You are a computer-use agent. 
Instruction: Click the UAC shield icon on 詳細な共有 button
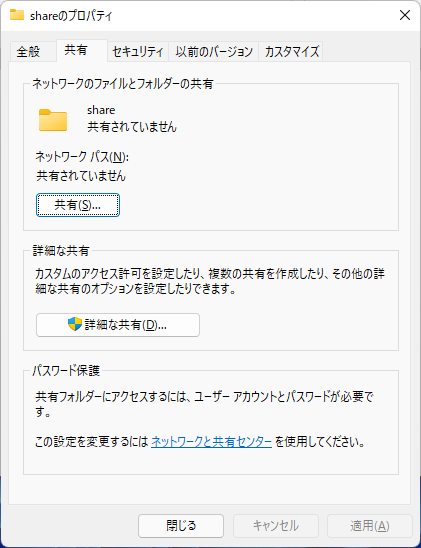click(75, 324)
